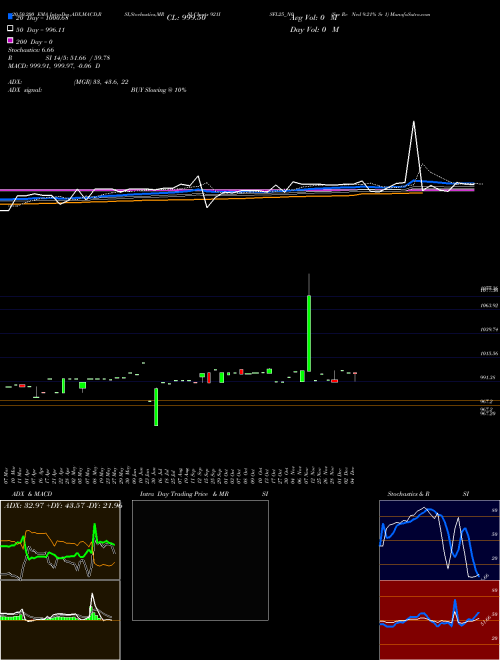500x660 pixels.
Task: Click the 'Stochastics & RSI' panel title
Action: pyautogui.click(x=428, y=494)
